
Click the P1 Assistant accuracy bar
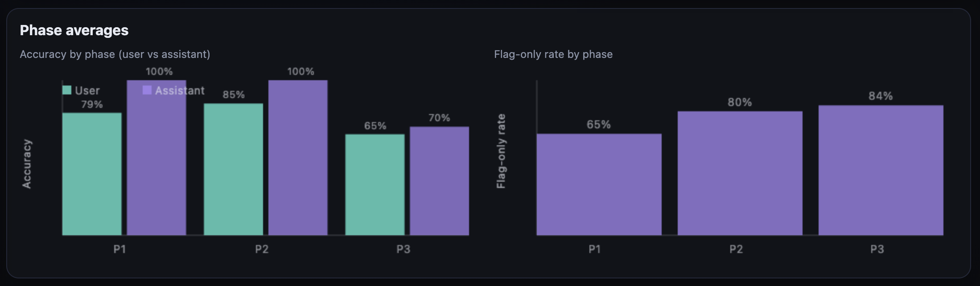(156, 169)
